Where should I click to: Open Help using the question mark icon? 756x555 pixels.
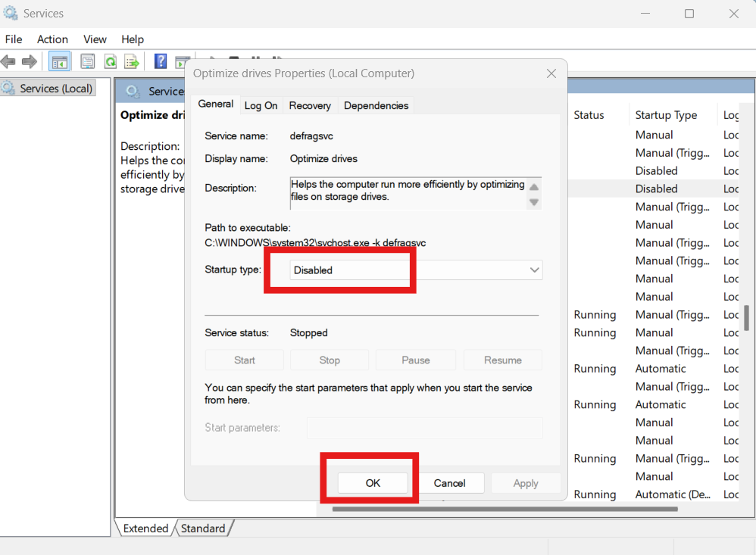(160, 61)
